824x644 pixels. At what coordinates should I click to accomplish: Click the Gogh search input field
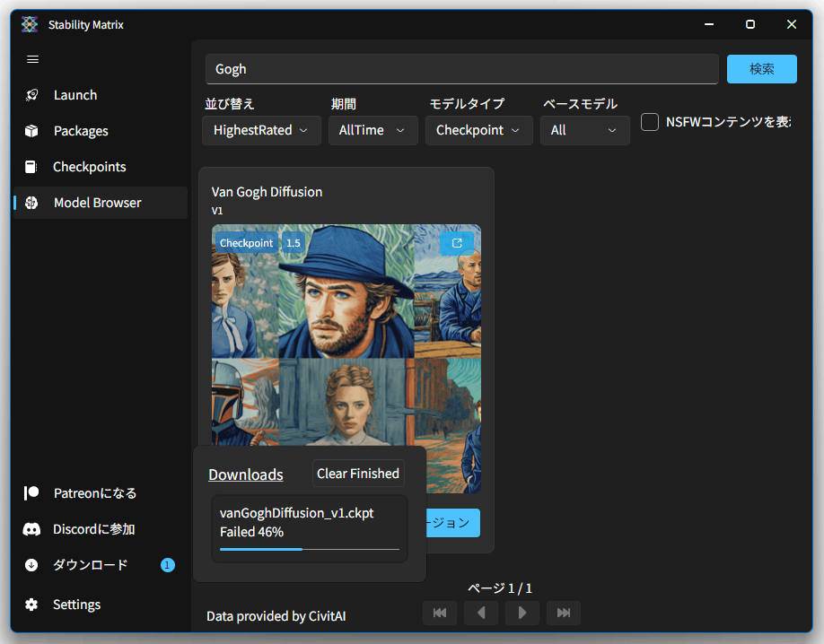click(462, 69)
